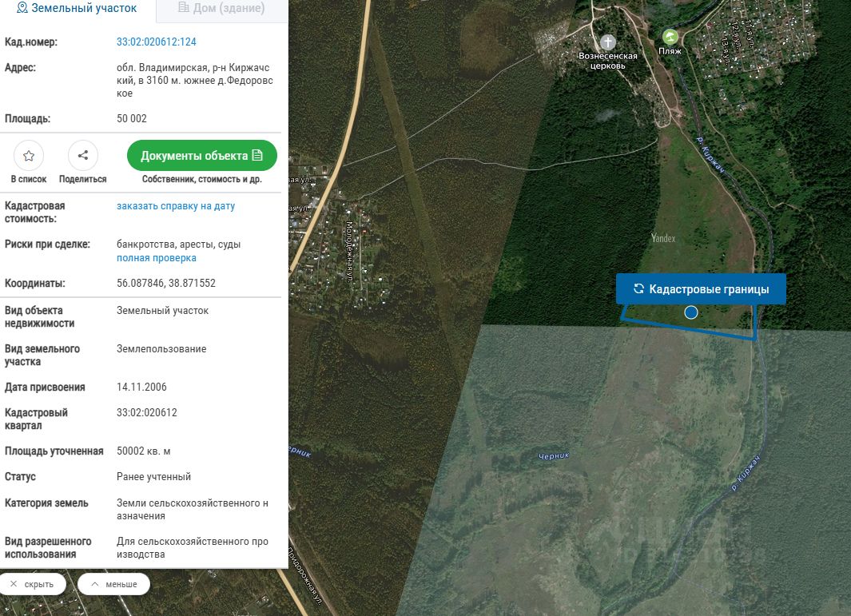Collapse details with the меньше button
851x616 pixels.
click(114, 584)
